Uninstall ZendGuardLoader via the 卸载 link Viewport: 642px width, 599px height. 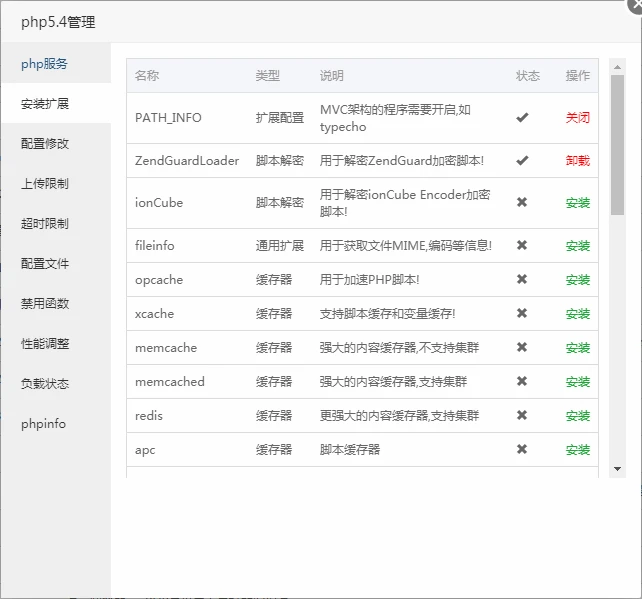[x=577, y=161]
